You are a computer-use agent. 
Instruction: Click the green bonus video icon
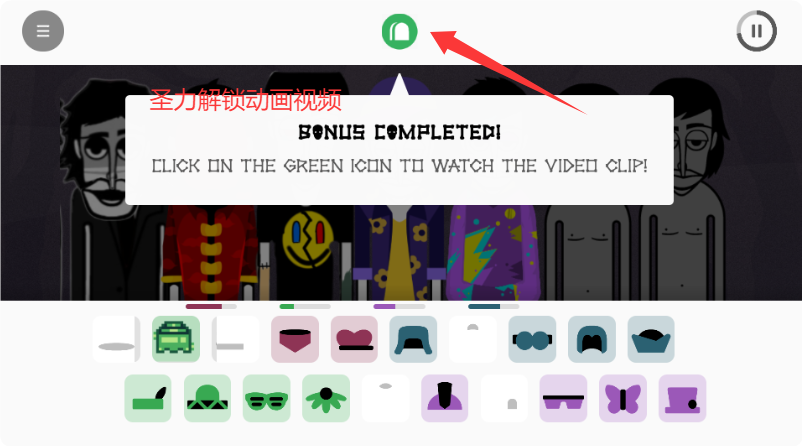tap(399, 32)
